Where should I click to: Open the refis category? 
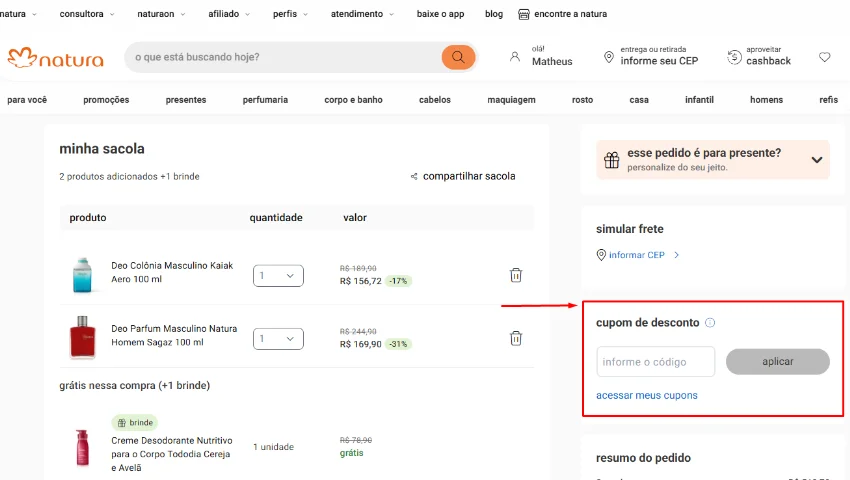(828, 100)
